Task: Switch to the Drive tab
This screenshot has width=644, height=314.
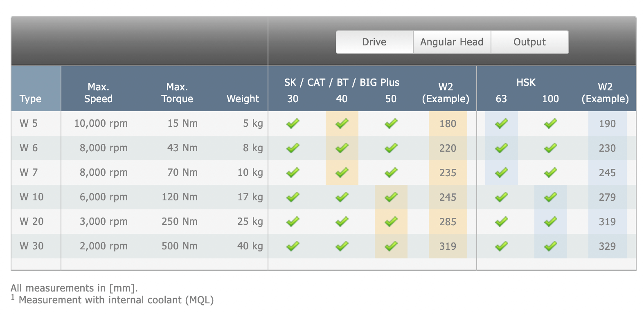Action: pyautogui.click(x=374, y=42)
